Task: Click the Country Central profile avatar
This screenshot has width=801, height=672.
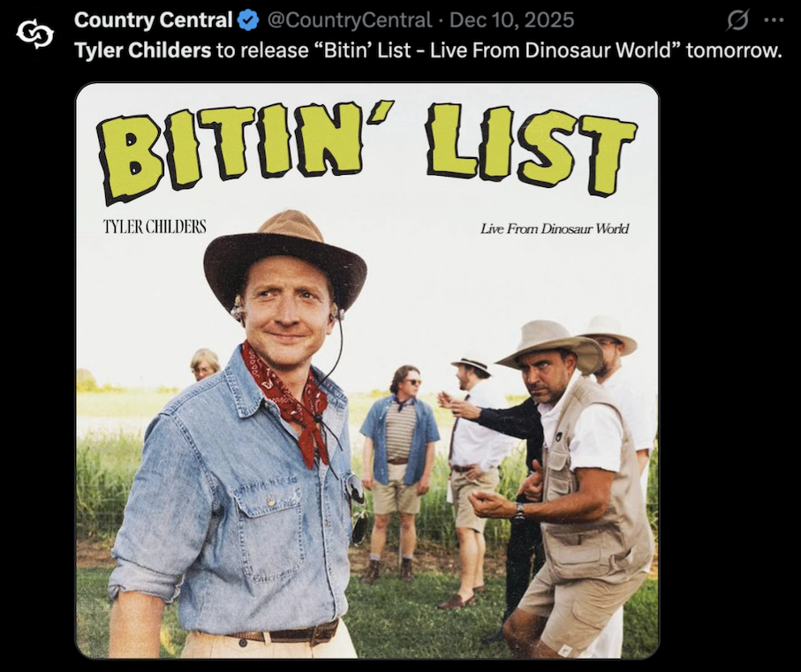Action: click(35, 34)
